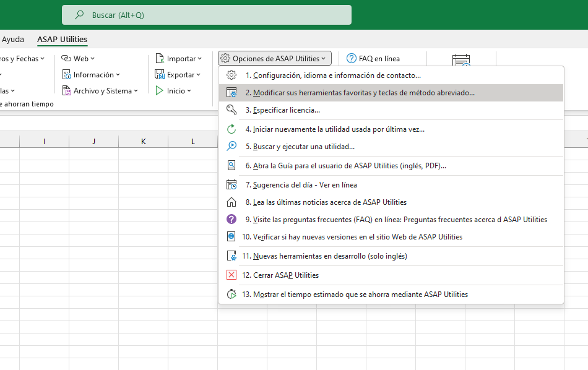Screen dimensions: 588x370
Task: Expand the Web dropdown
Action: 93,59
